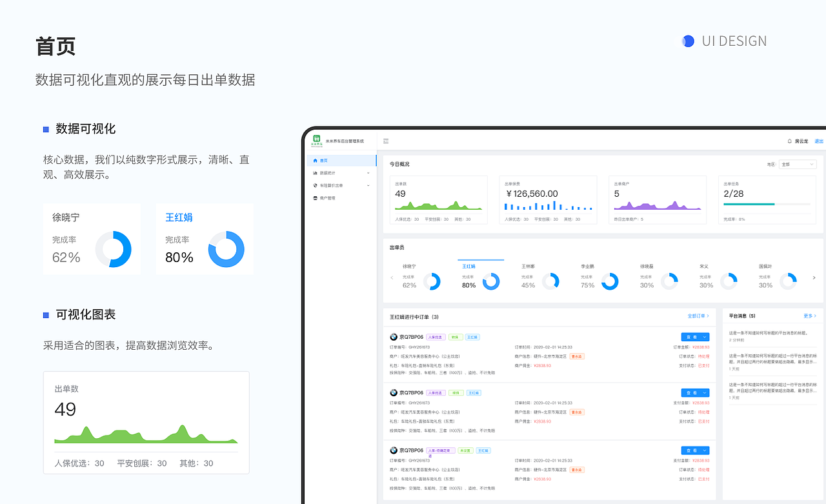826x504 pixels.
Task: Open the platform message dated 2 分钟前
Action: click(x=773, y=336)
